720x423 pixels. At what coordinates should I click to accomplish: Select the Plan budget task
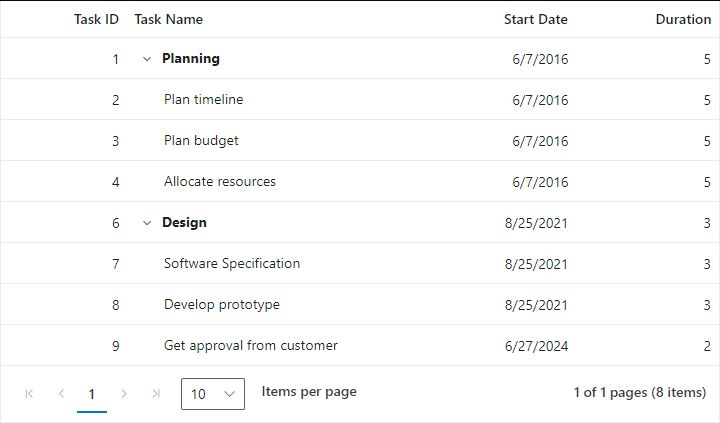[x=201, y=141]
